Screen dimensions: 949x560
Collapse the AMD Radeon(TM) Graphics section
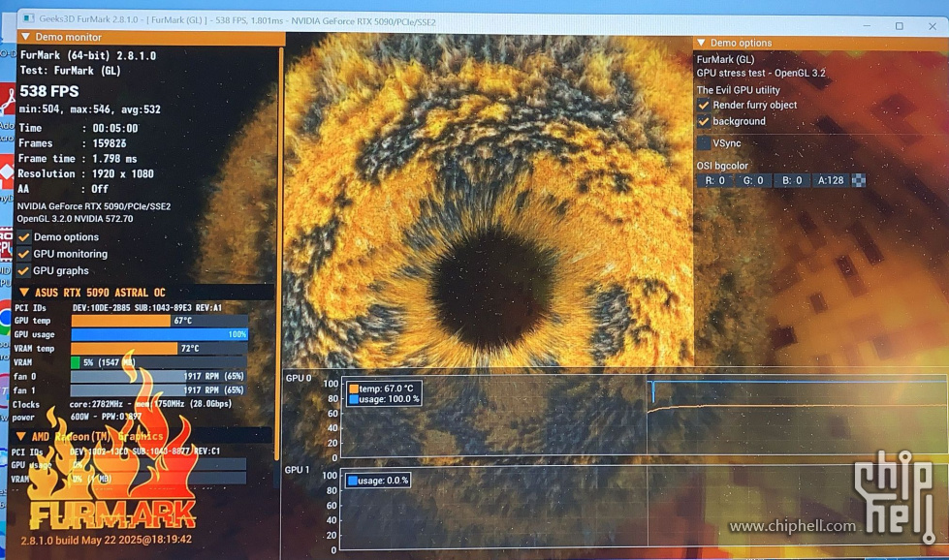pos(20,436)
